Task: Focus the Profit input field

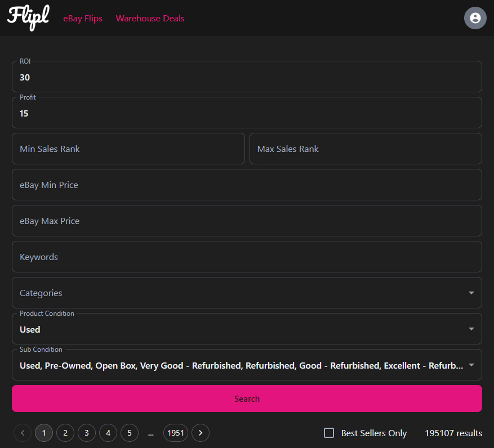Action: click(x=247, y=113)
